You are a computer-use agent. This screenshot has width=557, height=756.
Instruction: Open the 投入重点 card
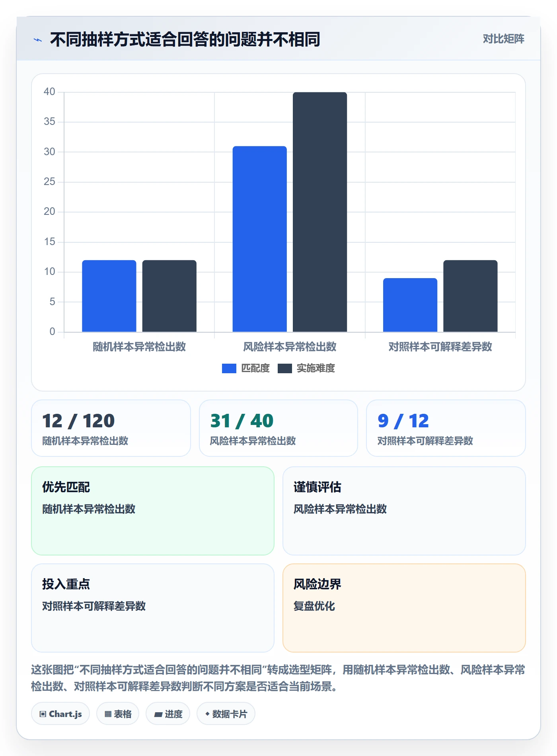coord(153,608)
